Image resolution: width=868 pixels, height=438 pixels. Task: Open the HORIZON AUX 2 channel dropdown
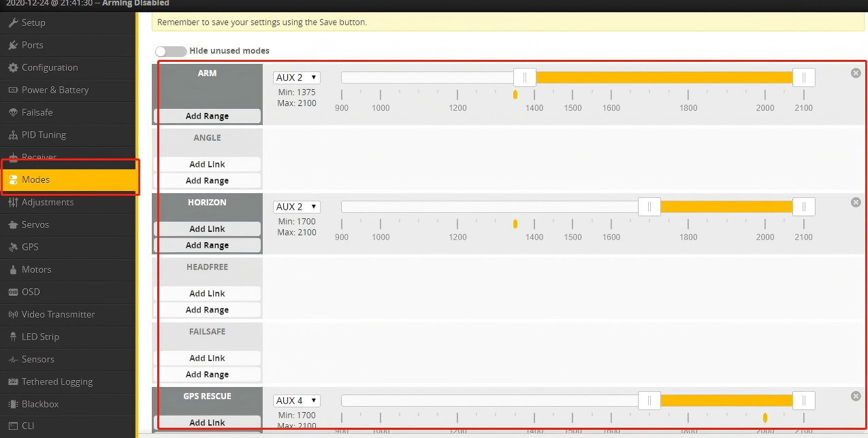pyautogui.click(x=297, y=207)
